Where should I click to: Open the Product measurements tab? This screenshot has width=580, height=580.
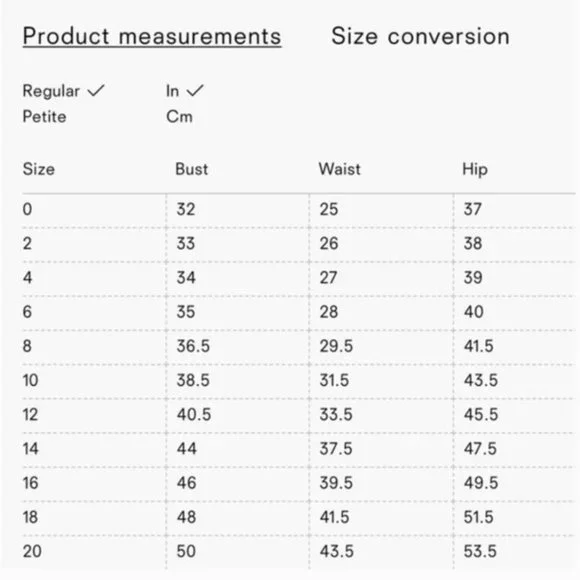coord(152,37)
